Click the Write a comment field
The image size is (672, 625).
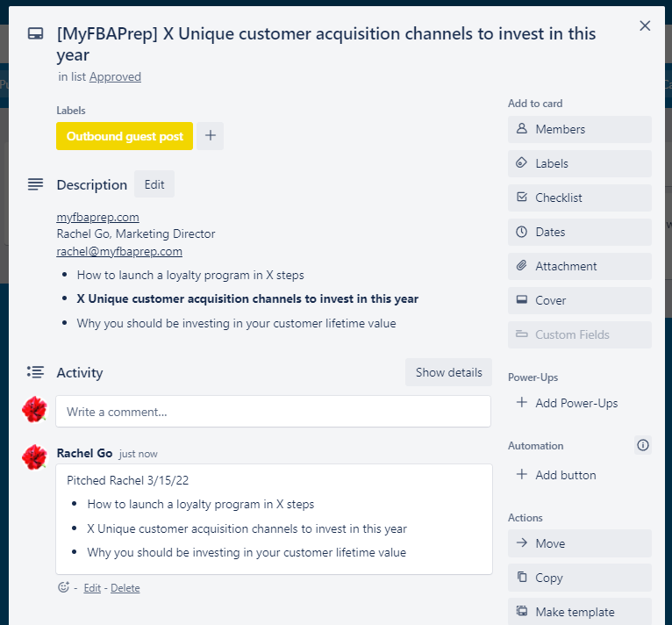click(x=273, y=412)
